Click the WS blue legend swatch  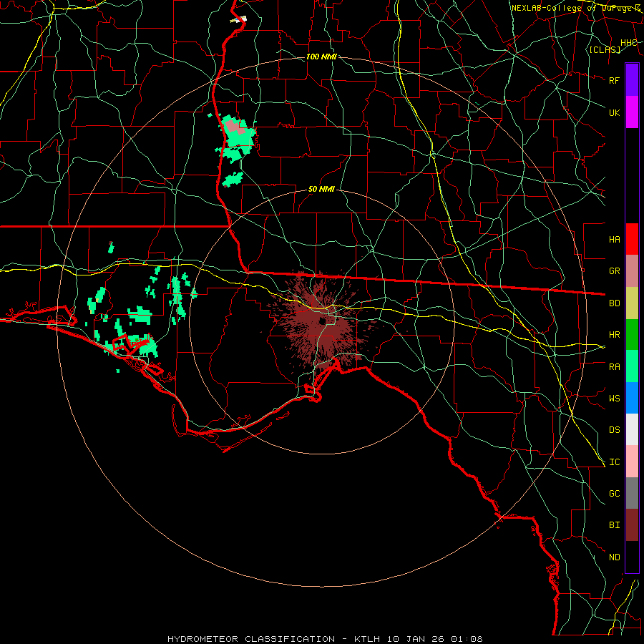click(x=632, y=398)
